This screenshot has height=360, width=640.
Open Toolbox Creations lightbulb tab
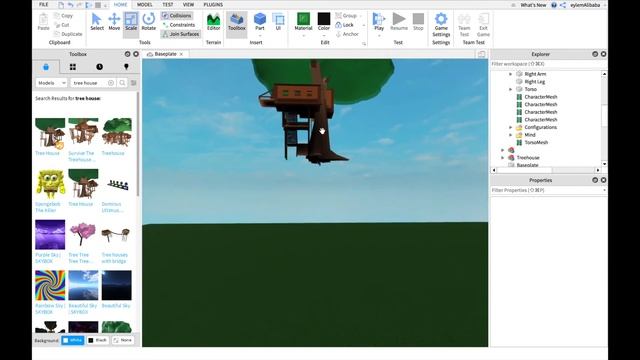[126, 67]
